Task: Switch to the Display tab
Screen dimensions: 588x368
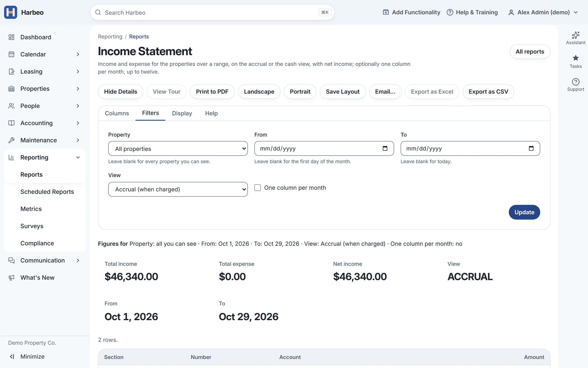Action: (x=182, y=113)
